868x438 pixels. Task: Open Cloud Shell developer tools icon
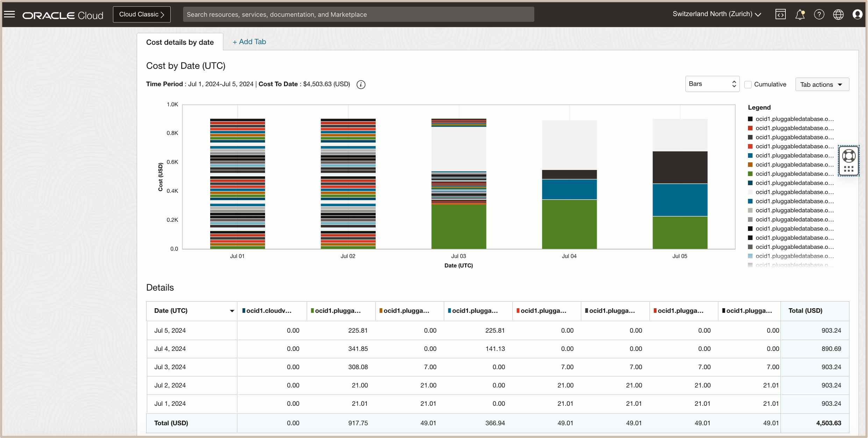click(x=780, y=14)
